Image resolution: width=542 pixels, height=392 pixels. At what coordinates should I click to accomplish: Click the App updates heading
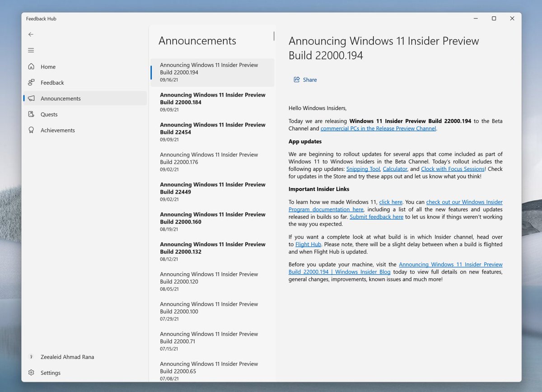(305, 141)
